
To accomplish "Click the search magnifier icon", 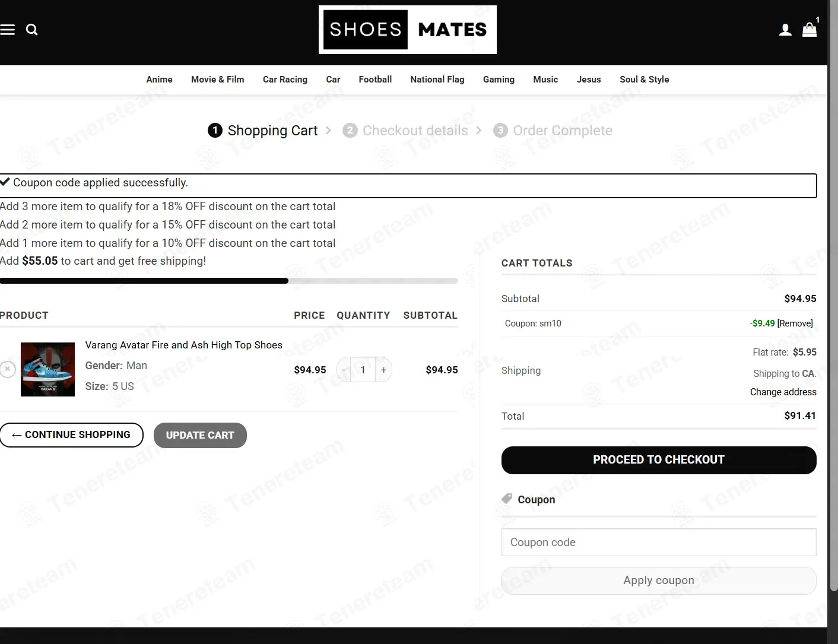I will point(32,30).
